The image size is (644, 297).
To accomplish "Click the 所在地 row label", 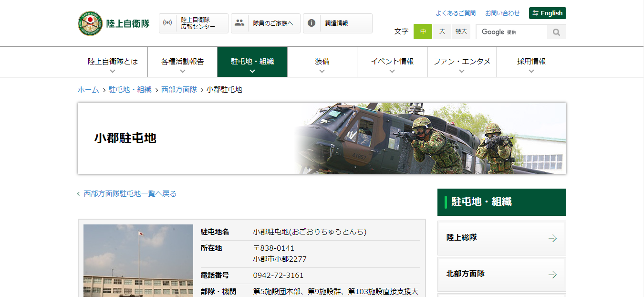I will tap(211, 248).
